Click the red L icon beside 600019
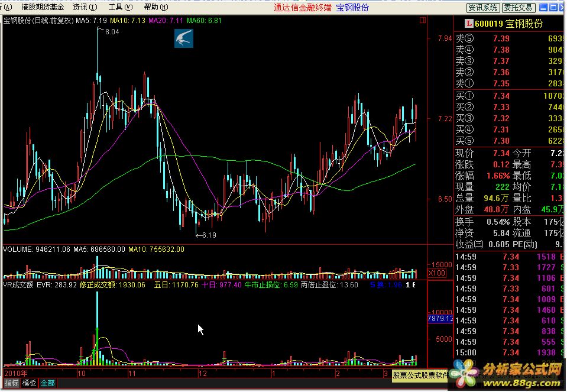This screenshot has height=392, width=567. [x=469, y=24]
